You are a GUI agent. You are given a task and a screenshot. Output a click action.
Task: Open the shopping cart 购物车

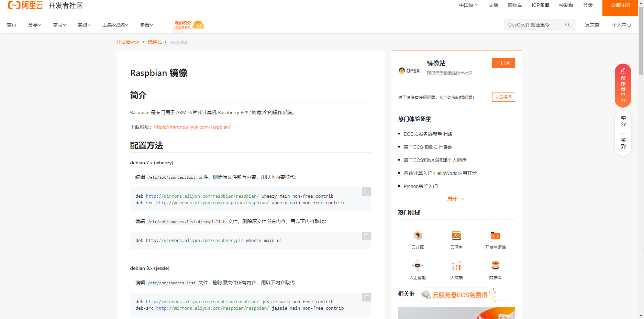[515, 5]
